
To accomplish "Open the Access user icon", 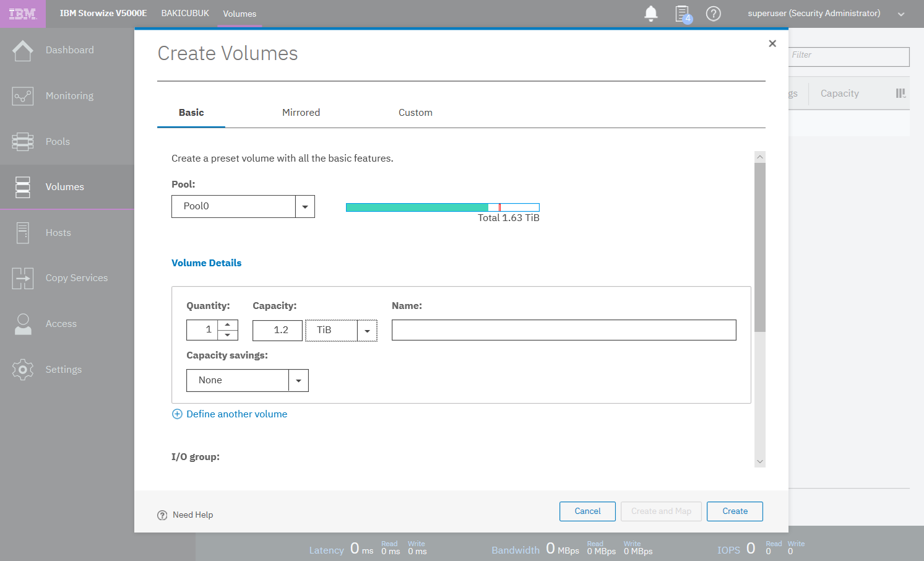I will click(x=23, y=324).
